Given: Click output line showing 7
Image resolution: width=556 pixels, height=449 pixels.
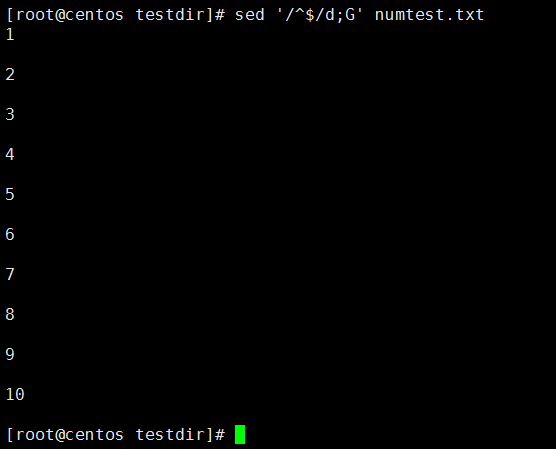Looking at the screenshot, I should point(10,275).
